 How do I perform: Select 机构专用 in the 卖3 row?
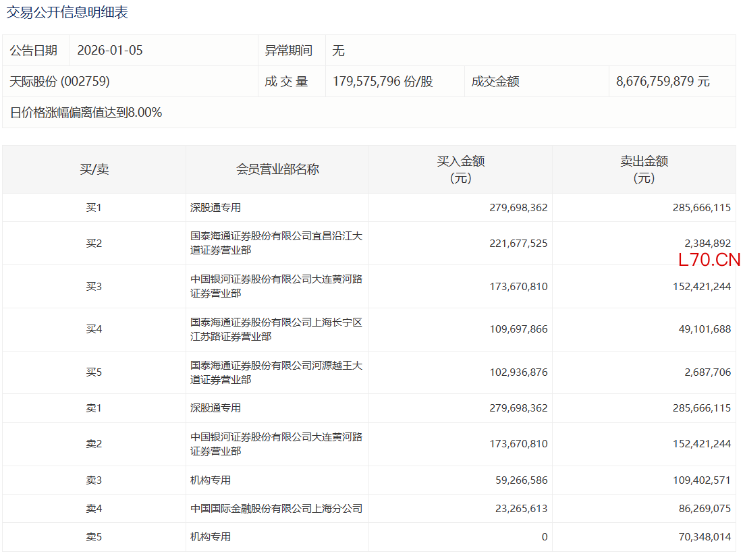[x=211, y=480]
